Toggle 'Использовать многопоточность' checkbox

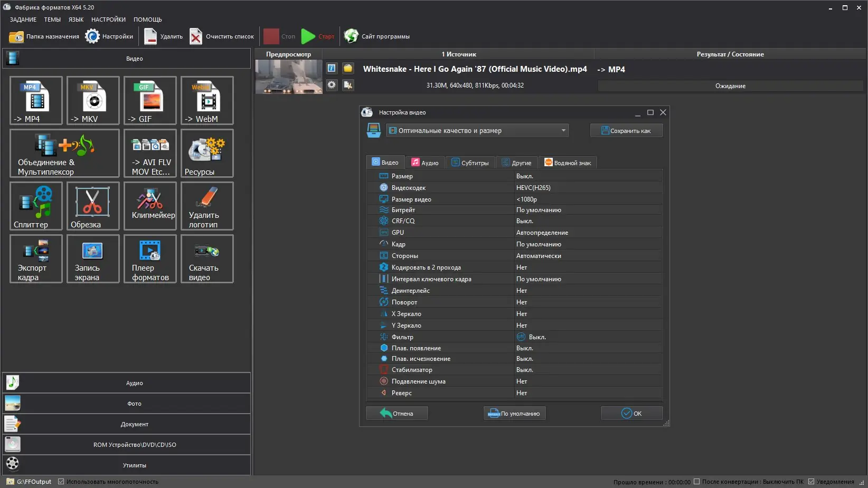pos(61,482)
